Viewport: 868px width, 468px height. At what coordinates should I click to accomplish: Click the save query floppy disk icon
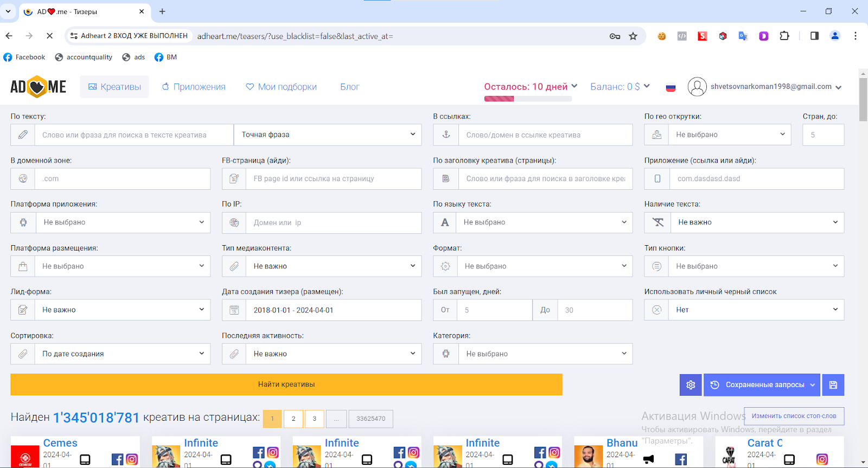pos(833,385)
